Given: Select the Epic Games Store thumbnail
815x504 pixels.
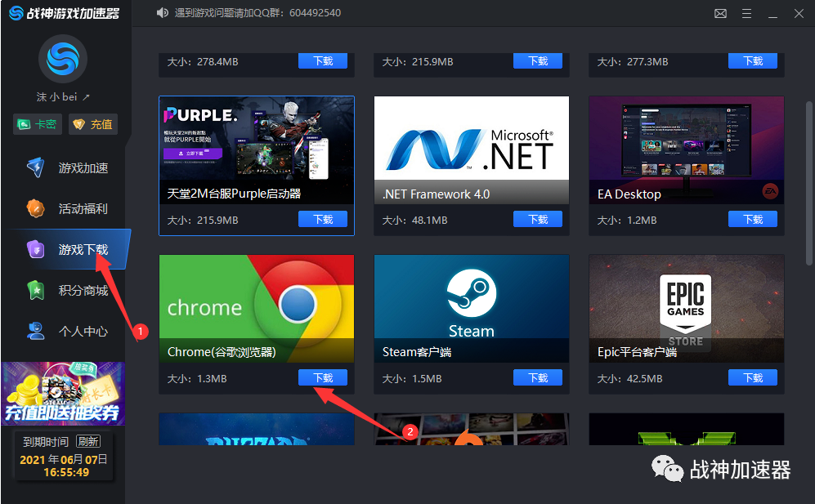Looking at the screenshot, I should click(x=686, y=309).
